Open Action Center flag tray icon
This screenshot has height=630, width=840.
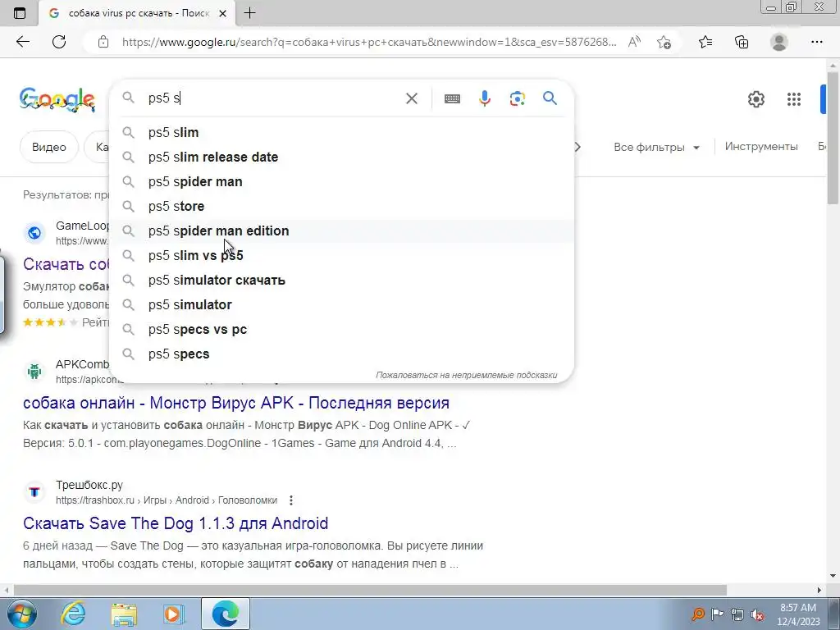717,614
